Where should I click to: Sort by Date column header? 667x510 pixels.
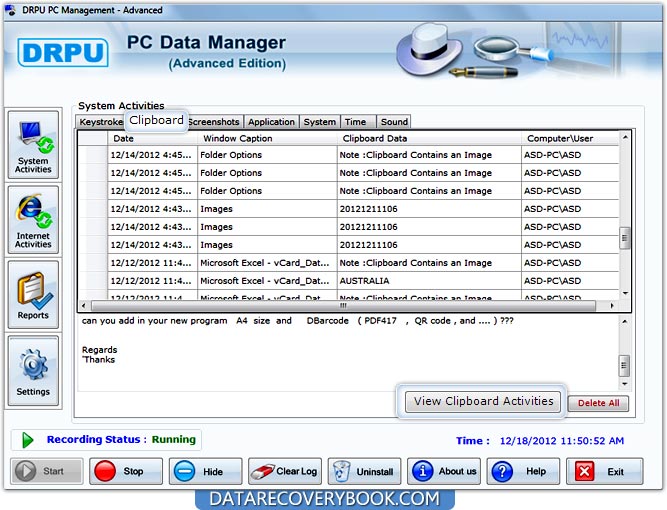152,138
